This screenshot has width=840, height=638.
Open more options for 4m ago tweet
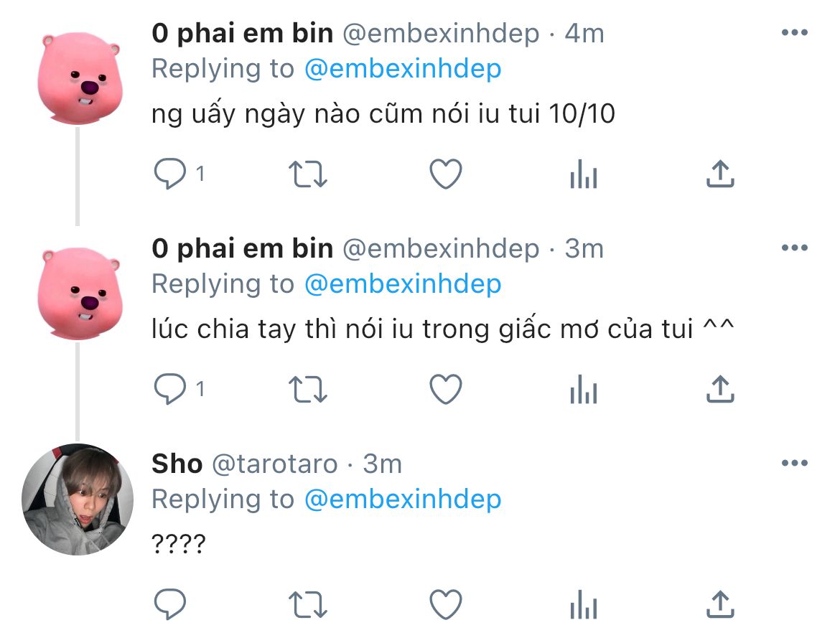[x=795, y=33]
